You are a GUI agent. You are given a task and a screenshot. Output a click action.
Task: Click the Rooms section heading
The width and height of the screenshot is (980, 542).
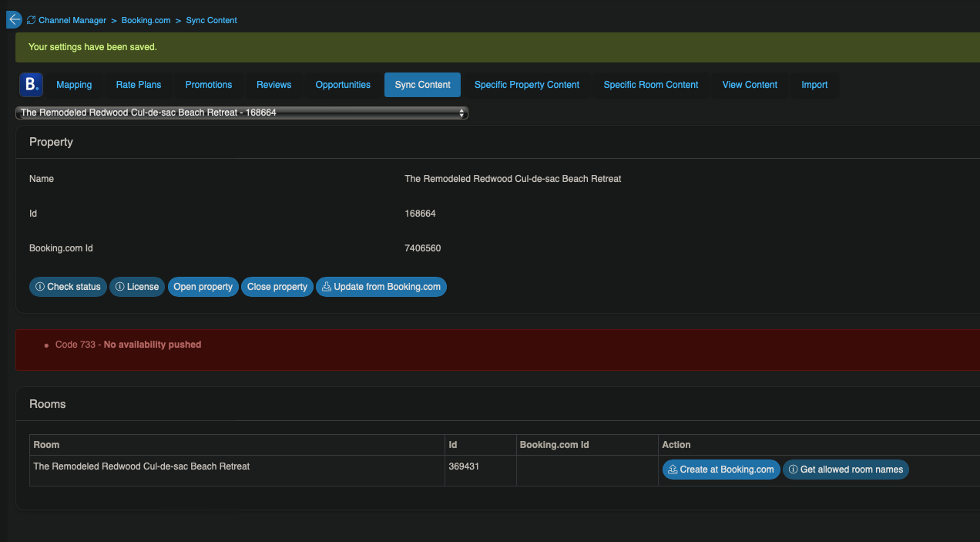pos(48,404)
